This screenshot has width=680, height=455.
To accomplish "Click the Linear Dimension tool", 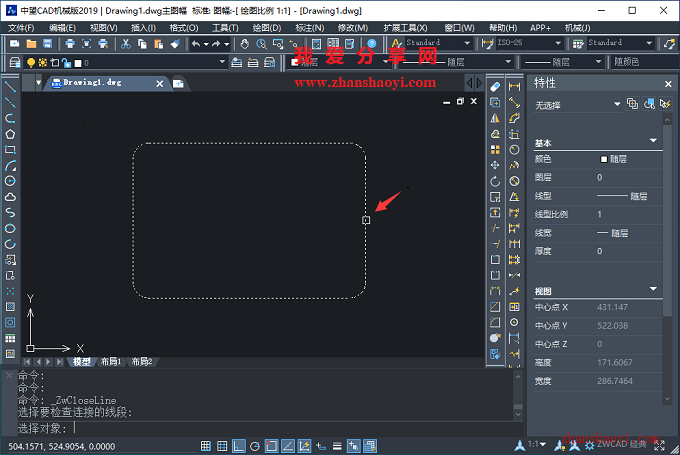I will [x=514, y=87].
